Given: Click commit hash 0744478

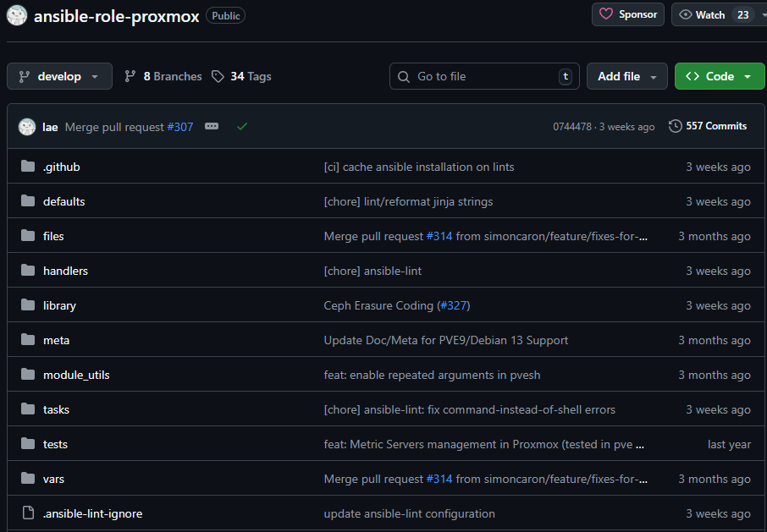Looking at the screenshot, I should click(x=572, y=127).
